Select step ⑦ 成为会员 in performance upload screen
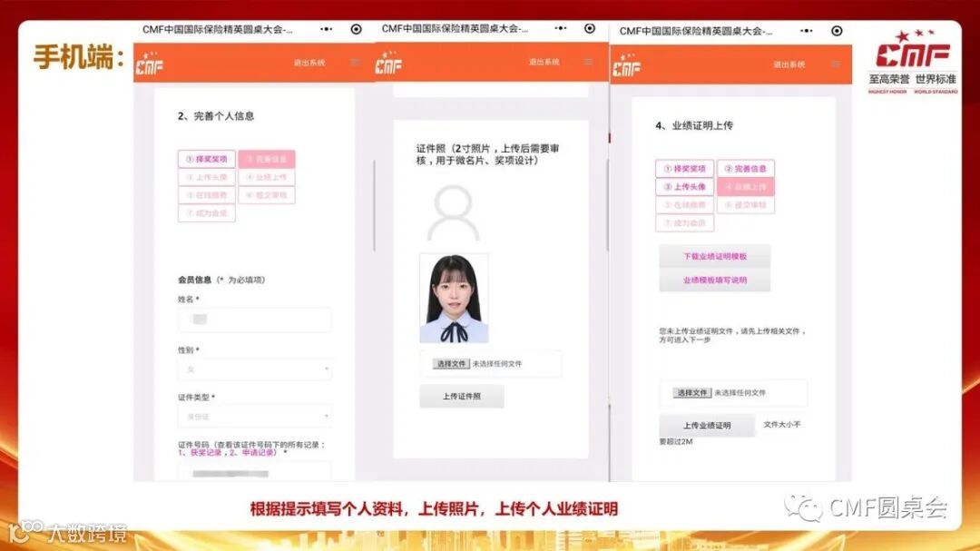This screenshot has width=980, height=551. (x=685, y=223)
